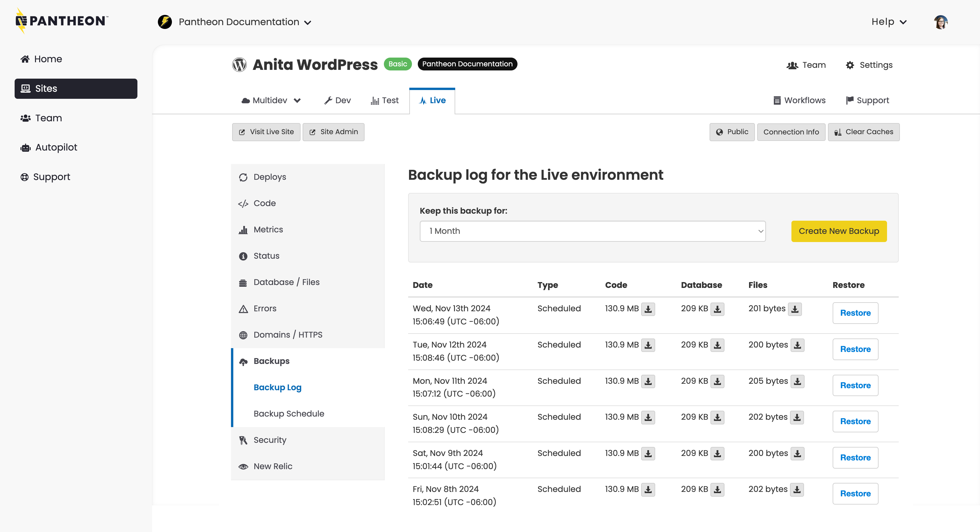Download files backup for Nov 11th

pos(797,381)
